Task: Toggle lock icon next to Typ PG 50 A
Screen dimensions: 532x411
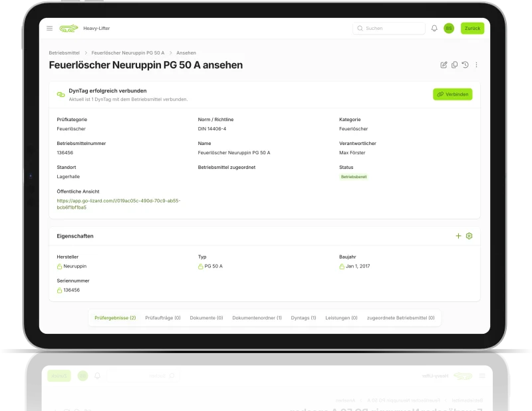Action: pos(201,266)
